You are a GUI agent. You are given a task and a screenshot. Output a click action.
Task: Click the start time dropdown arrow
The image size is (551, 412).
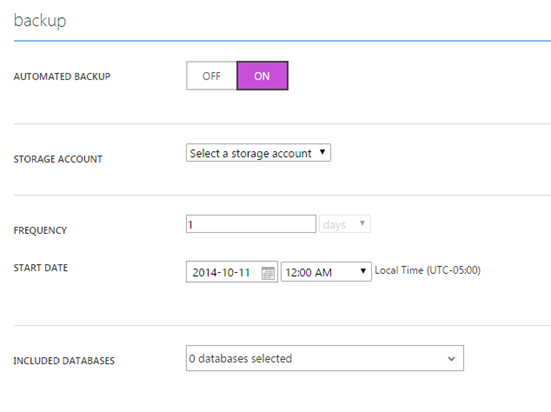(363, 271)
